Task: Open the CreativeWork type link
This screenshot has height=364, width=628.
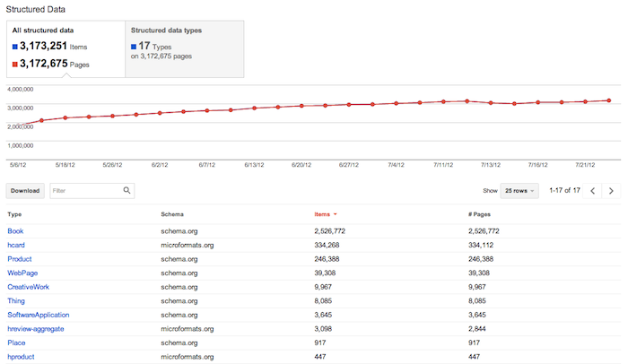Action: coord(28,287)
